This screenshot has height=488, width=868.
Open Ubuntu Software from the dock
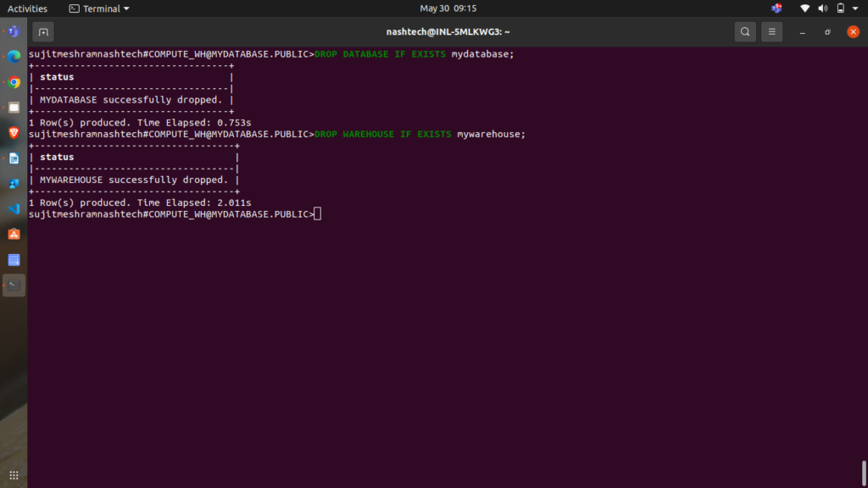coord(14,234)
